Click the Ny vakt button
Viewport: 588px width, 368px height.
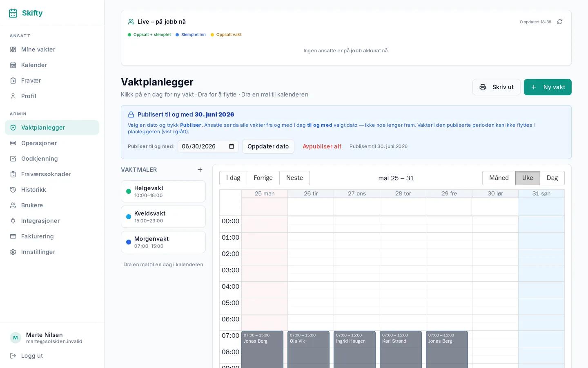[548, 87]
